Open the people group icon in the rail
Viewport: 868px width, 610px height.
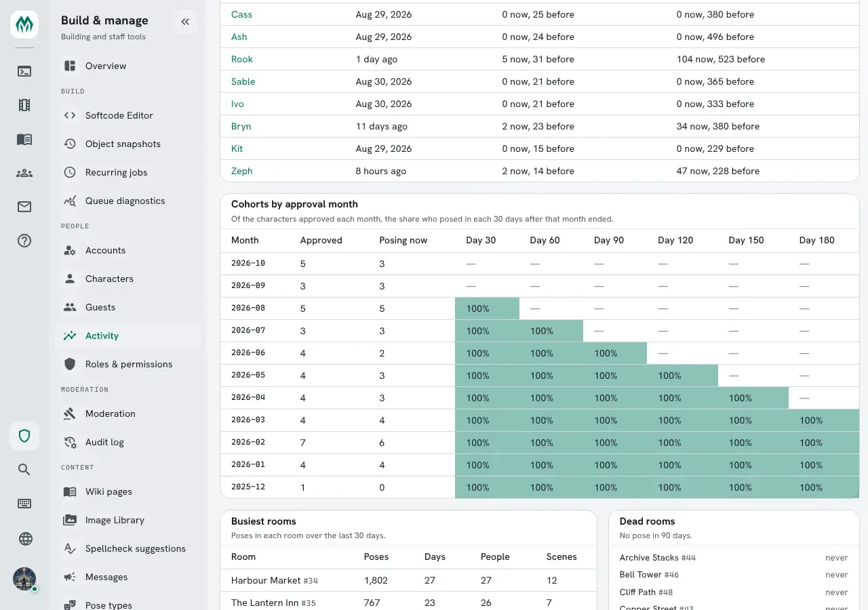click(x=24, y=173)
